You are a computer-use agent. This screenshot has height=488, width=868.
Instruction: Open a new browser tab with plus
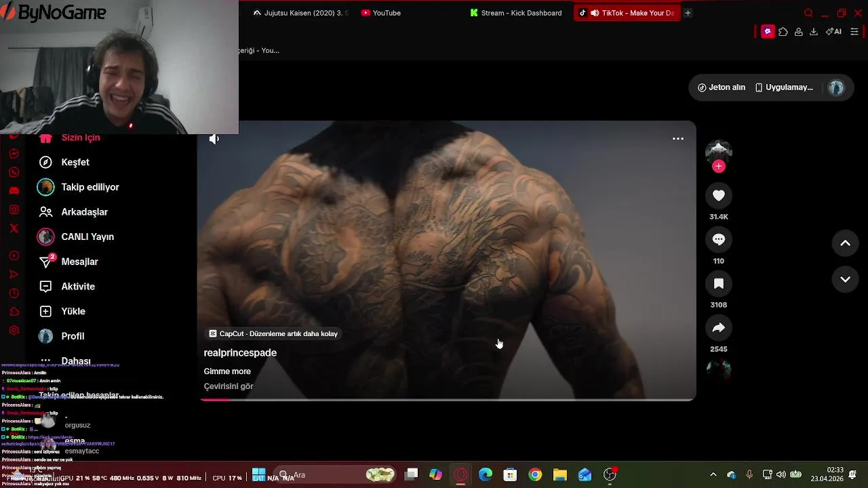[x=688, y=13]
